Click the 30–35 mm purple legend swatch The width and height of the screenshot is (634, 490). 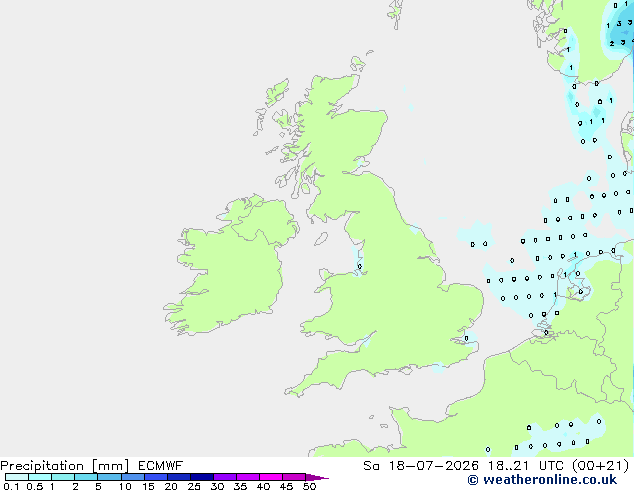(225, 477)
